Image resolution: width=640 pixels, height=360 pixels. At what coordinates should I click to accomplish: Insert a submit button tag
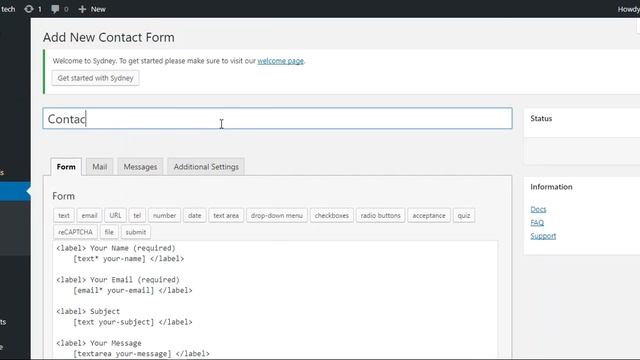(x=136, y=232)
